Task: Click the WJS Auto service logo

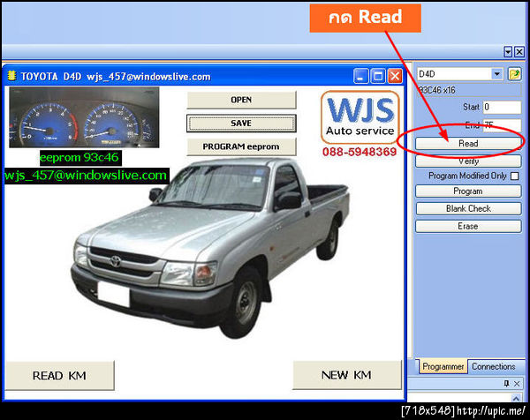Action: tap(360, 116)
